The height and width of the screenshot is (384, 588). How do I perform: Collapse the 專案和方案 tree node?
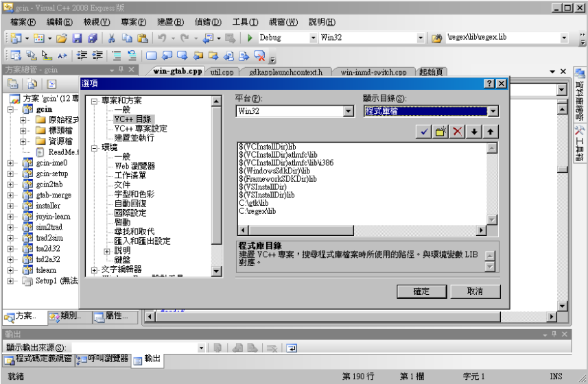point(94,101)
